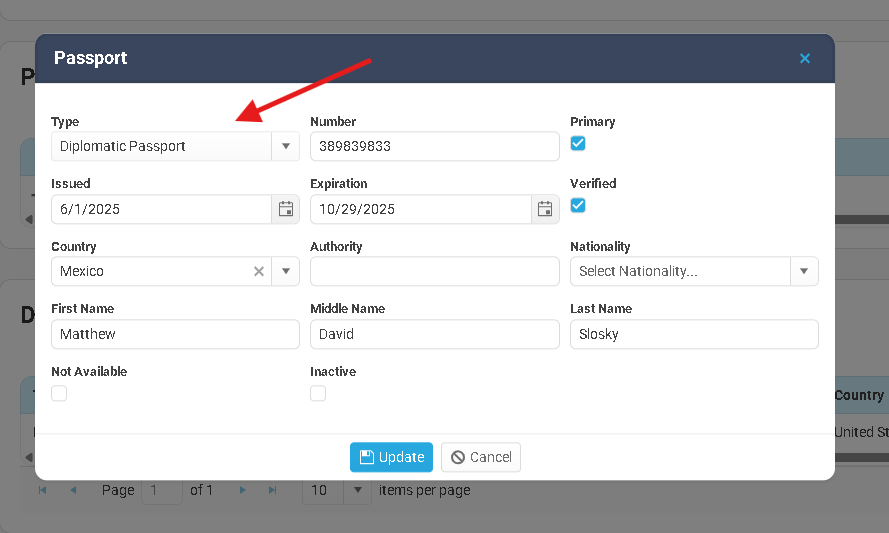
Task: Go to last page arrow in pager
Action: 272,491
